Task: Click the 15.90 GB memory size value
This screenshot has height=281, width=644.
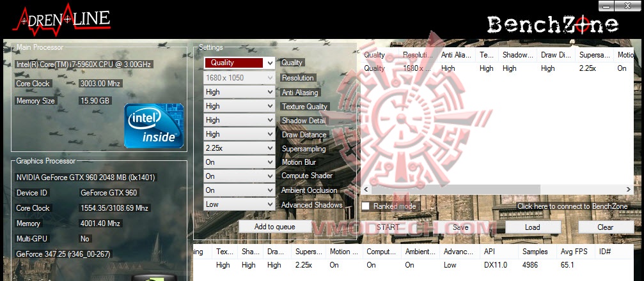Action: coord(95,100)
